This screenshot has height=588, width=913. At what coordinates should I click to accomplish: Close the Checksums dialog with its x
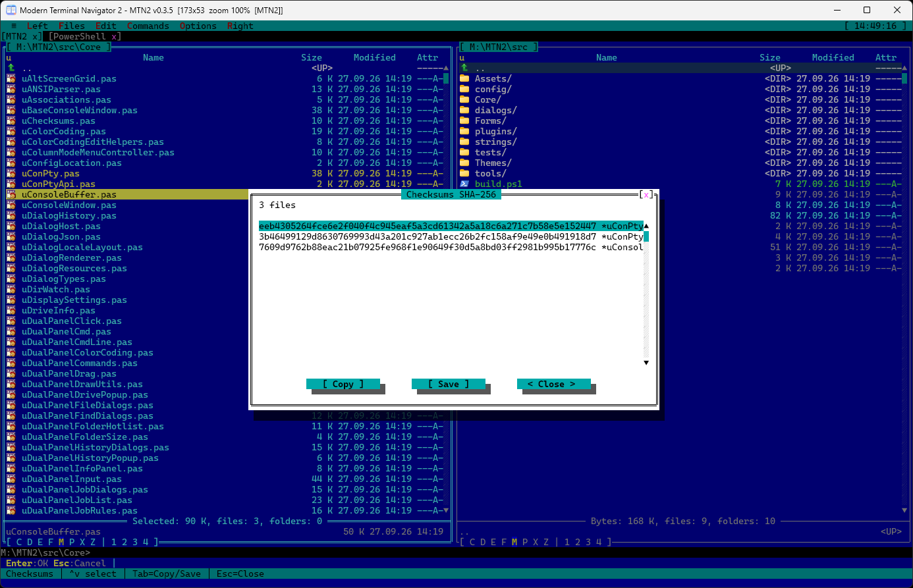pos(646,194)
